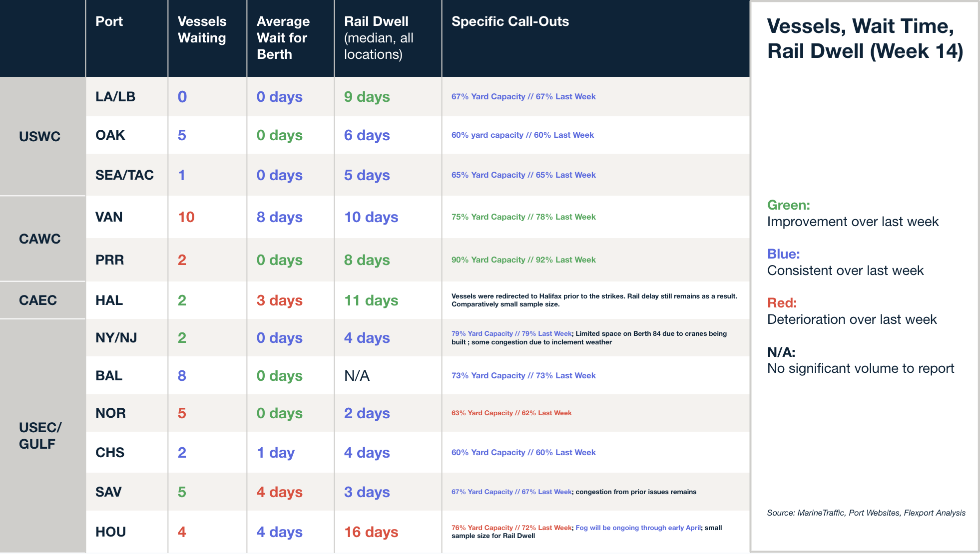This screenshot has width=980, height=554.
Task: Click the USWC region label
Action: pyautogui.click(x=39, y=136)
